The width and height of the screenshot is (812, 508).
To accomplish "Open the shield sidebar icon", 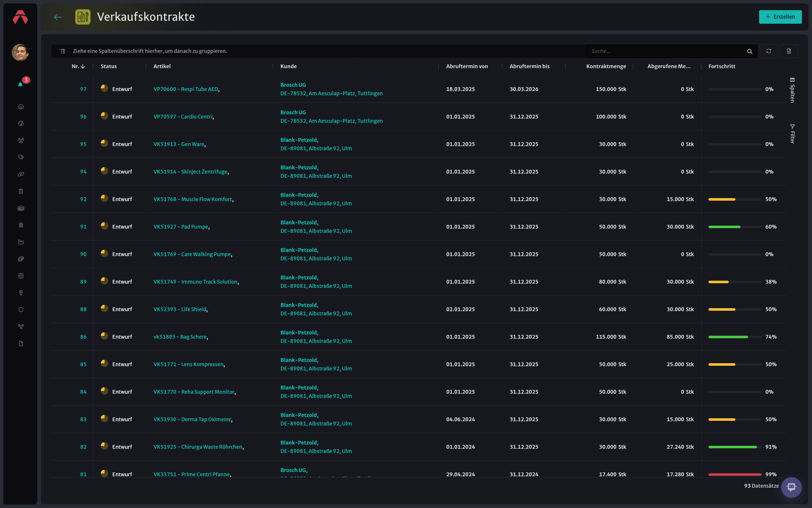I will (21, 310).
